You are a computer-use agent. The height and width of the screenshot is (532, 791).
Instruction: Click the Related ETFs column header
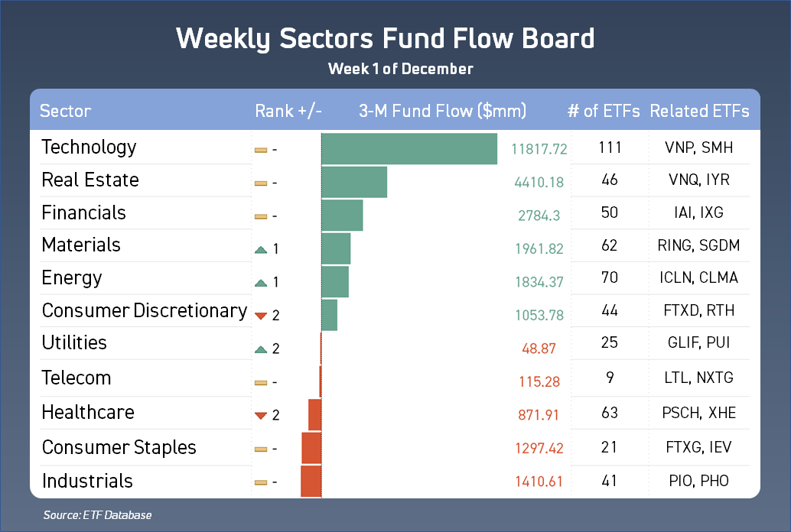point(699,111)
